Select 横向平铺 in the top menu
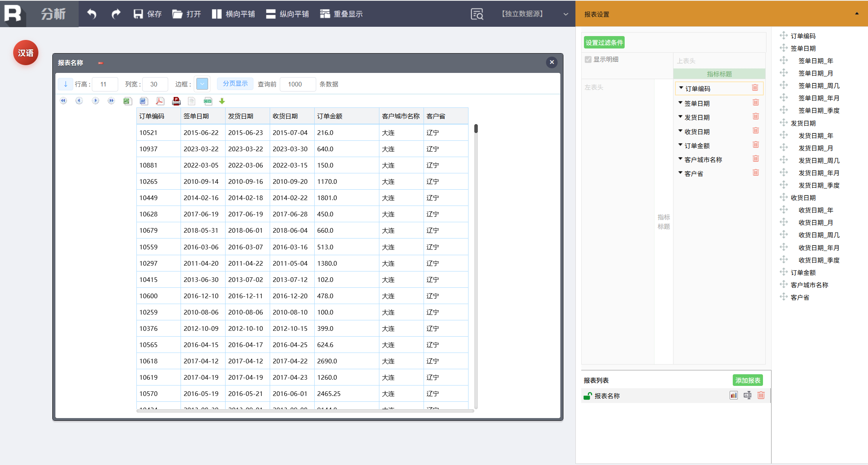Screen dimensions: 868x465 (233, 14)
